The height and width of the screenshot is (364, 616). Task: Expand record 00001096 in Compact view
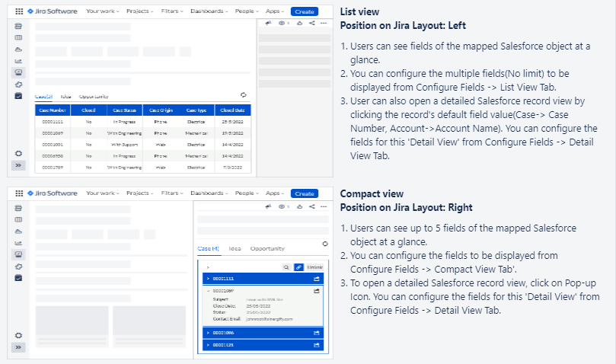pyautogui.click(x=208, y=333)
